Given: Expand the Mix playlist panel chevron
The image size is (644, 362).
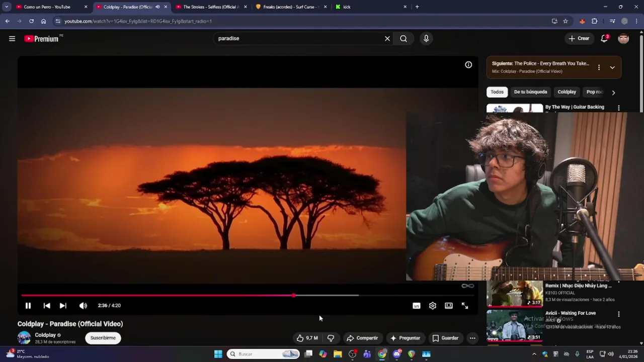Looking at the screenshot, I should pyautogui.click(x=612, y=67).
